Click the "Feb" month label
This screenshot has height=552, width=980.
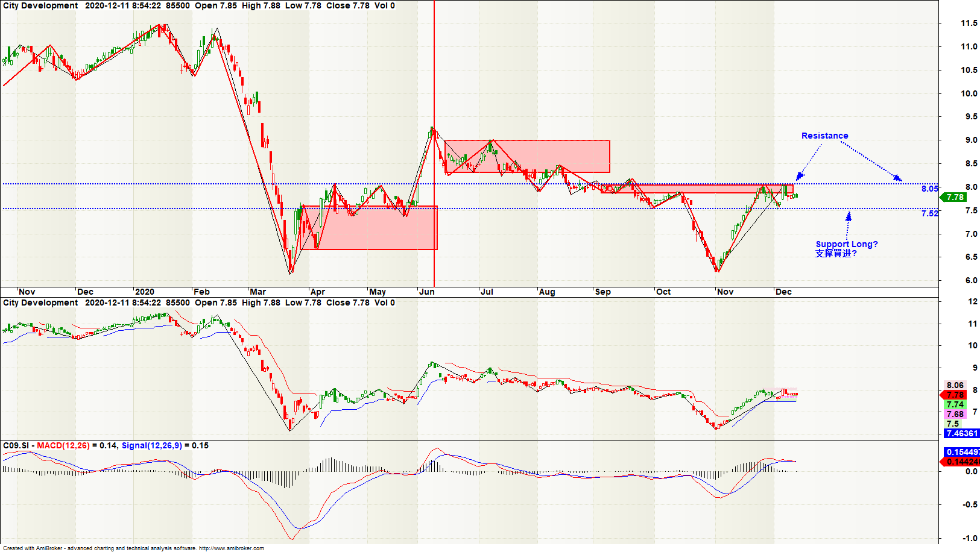coord(201,292)
